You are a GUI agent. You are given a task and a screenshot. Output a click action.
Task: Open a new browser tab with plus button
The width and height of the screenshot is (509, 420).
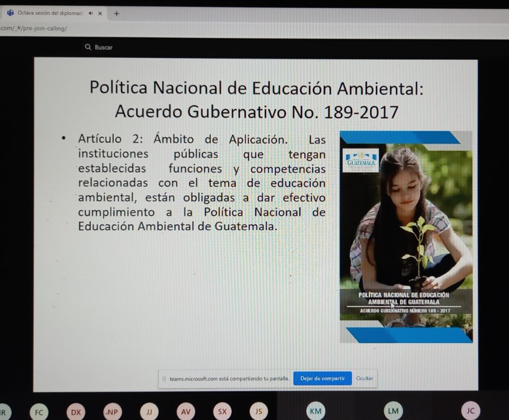coord(117,13)
